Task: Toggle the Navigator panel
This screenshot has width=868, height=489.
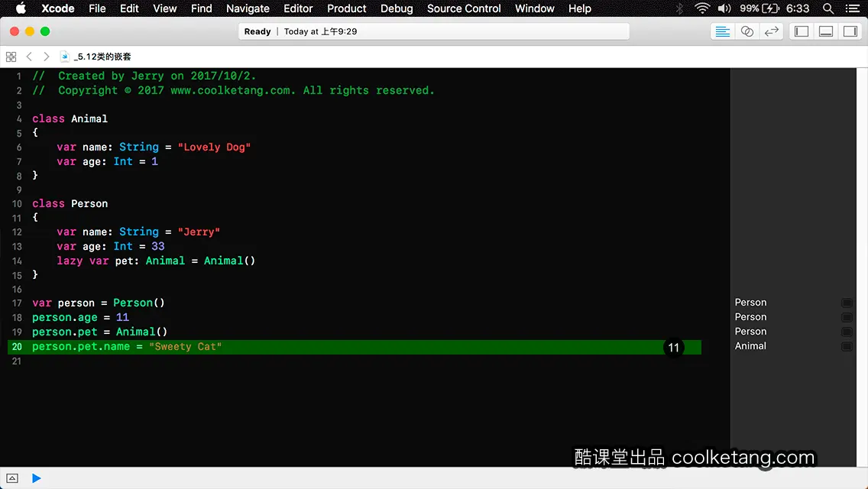Action: click(x=802, y=31)
